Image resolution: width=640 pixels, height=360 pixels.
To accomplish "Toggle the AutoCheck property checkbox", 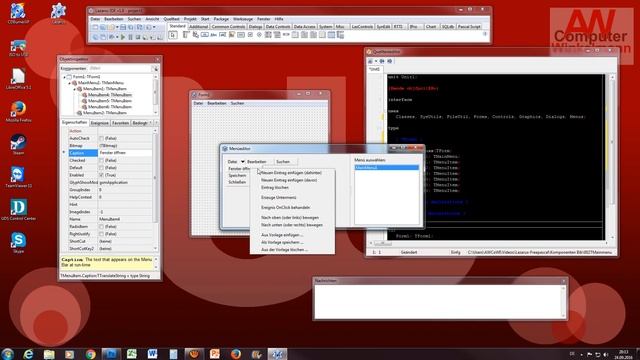I will click(101, 138).
